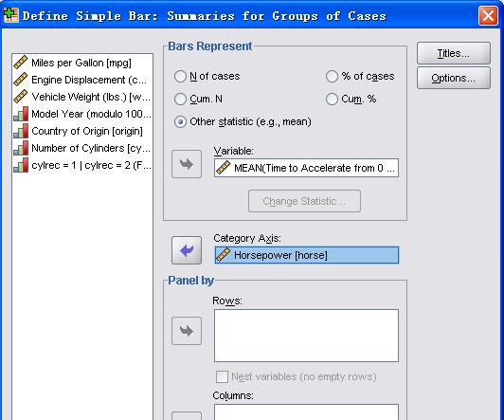Click inside the Rows panel list box

coord(306,336)
